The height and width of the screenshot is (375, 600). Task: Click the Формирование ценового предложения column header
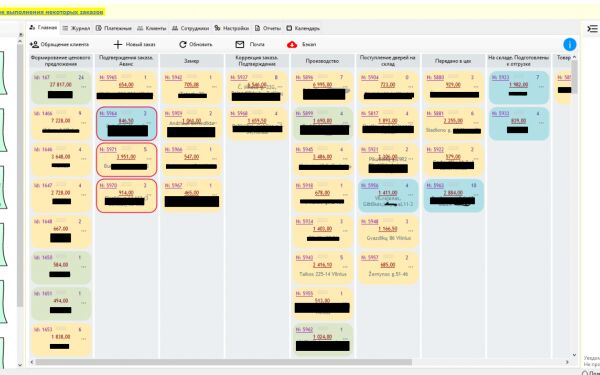click(x=60, y=61)
